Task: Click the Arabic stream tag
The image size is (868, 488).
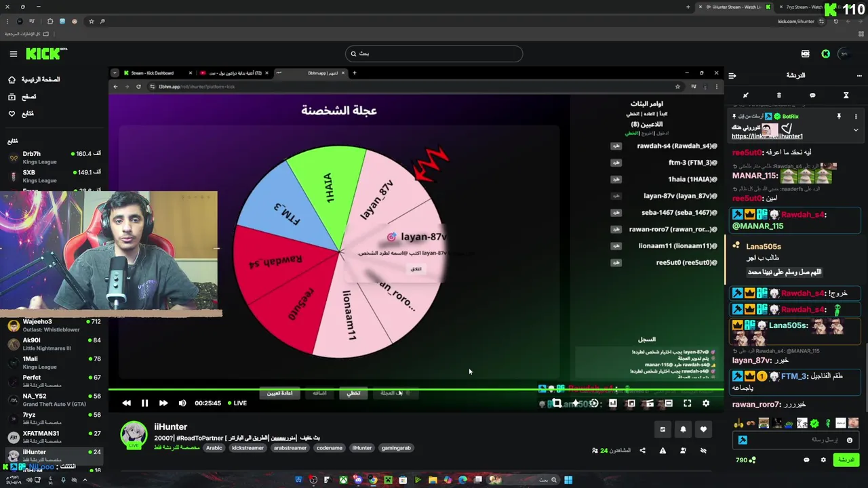Action: (214, 448)
